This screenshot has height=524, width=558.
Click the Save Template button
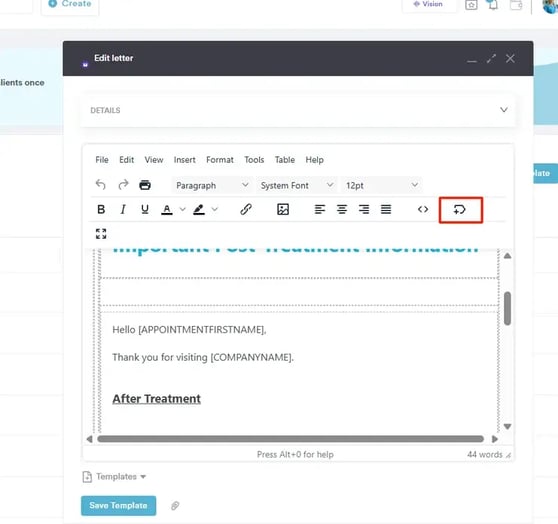click(x=118, y=505)
